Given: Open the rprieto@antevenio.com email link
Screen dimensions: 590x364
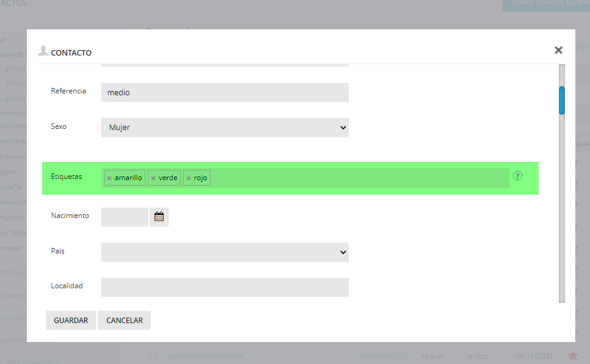Looking at the screenshot, I should (205, 355).
